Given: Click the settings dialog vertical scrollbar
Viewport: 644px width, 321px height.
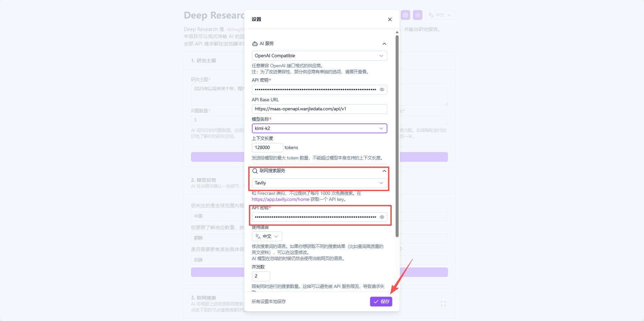Looking at the screenshot, I should pyautogui.click(x=397, y=135).
